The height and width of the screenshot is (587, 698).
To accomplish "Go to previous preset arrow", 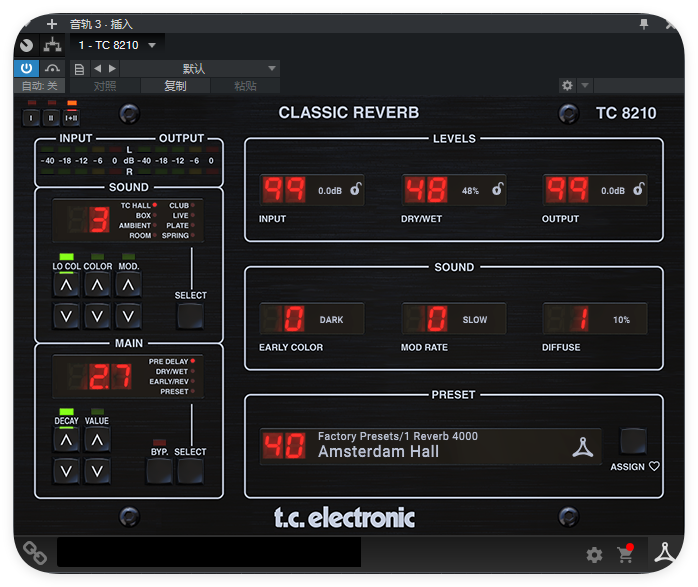I will click(x=98, y=69).
